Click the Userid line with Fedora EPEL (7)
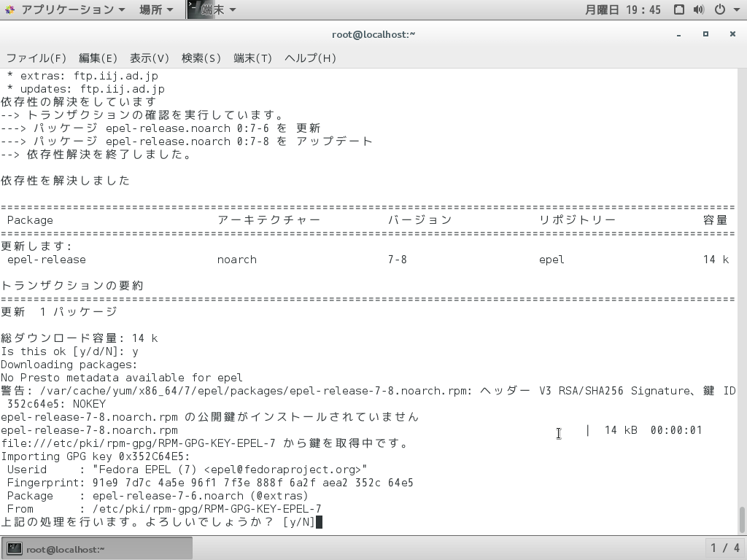Screen dimensions: 747x560 pyautogui.click(x=187, y=470)
